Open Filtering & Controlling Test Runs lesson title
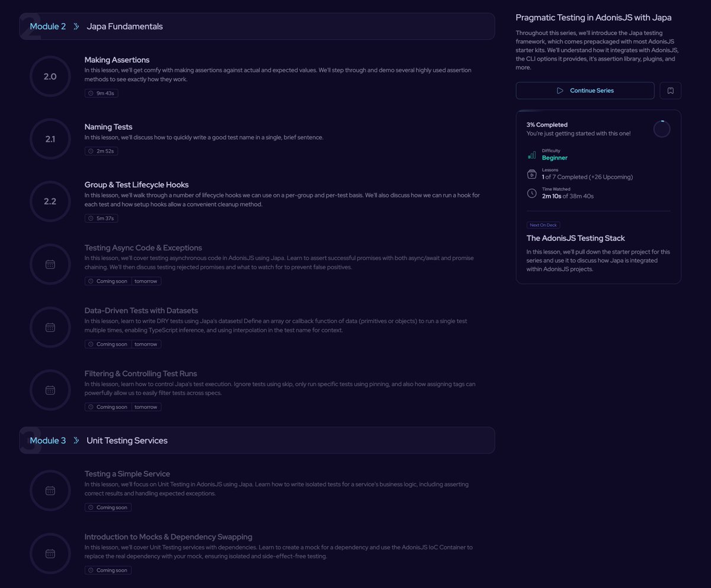Image resolution: width=711 pixels, height=588 pixels. (x=141, y=374)
